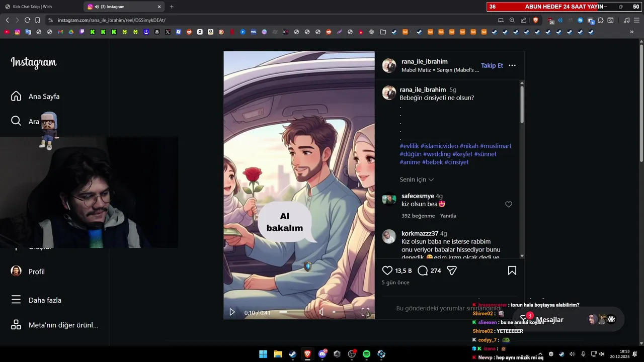This screenshot has height=362, width=644.
Task: Open Ana Sayfa home in Instagram sidebar
Action: click(x=35, y=96)
